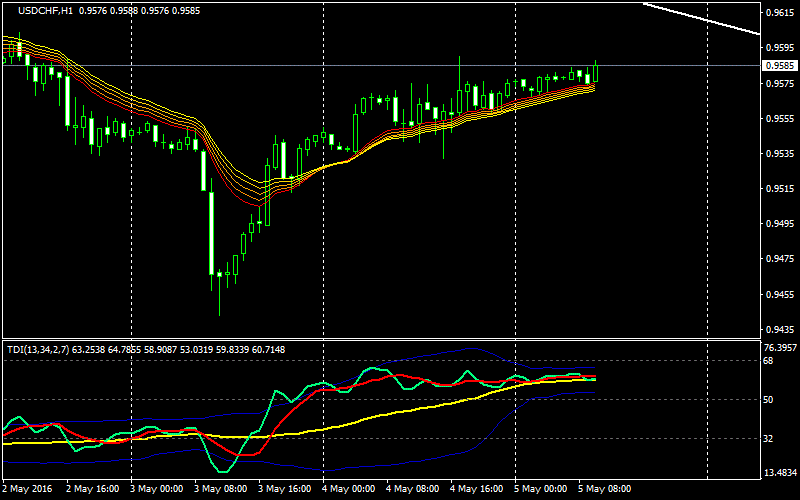Click the 0.9515 price scale label
The width and height of the screenshot is (800, 500).
pos(779,189)
